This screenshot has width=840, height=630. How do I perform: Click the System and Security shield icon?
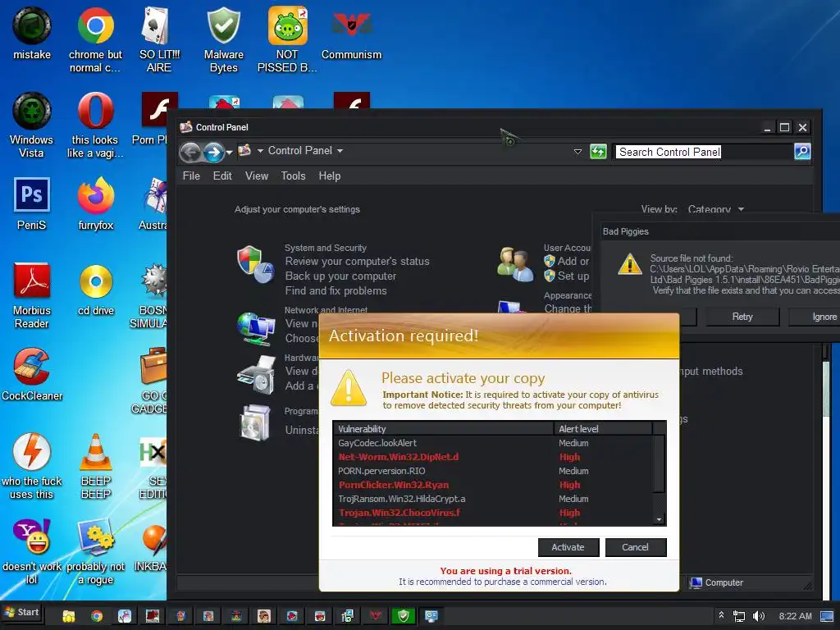coord(256,264)
